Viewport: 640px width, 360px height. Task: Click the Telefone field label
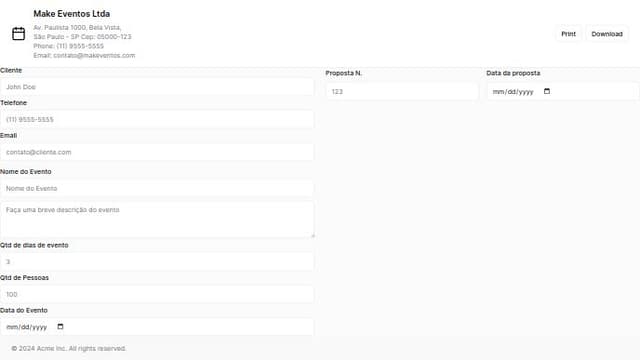(13, 103)
